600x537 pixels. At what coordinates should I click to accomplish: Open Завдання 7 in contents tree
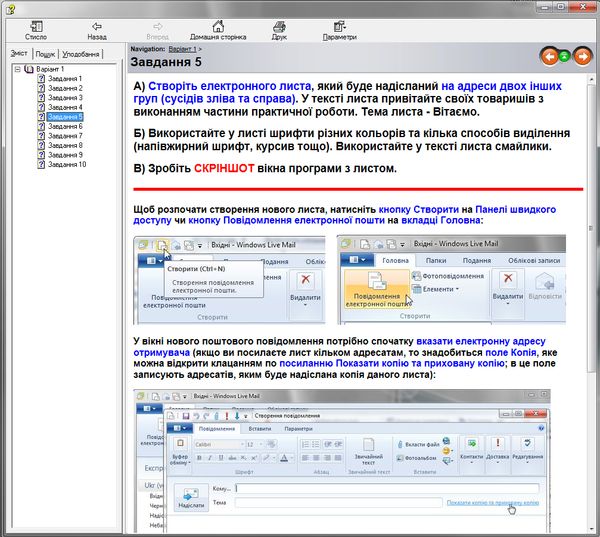tap(65, 136)
